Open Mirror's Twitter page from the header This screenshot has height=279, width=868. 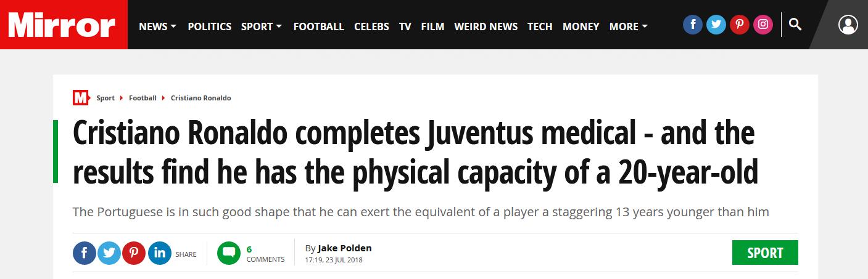[x=716, y=25]
